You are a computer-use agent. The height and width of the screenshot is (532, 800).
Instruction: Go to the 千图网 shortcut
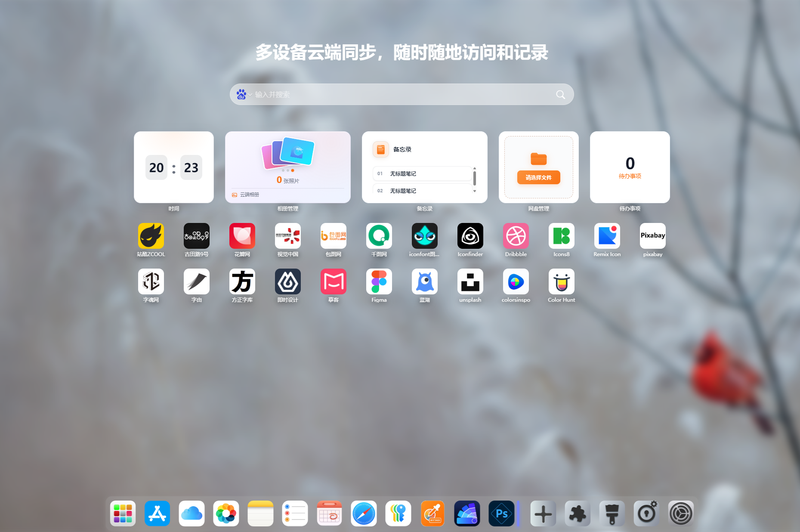click(x=379, y=236)
